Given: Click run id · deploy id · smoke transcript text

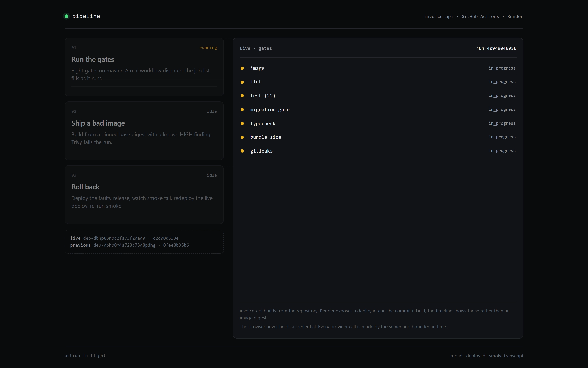Looking at the screenshot, I should [x=487, y=356].
